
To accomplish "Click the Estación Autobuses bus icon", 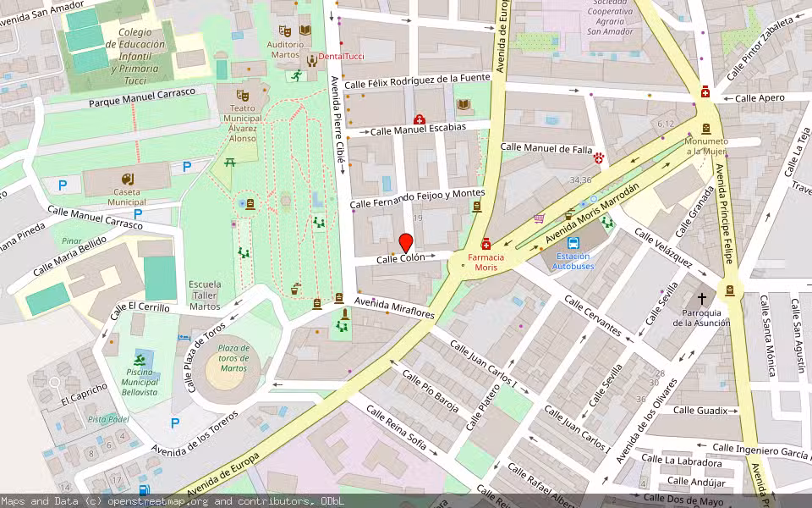I will pyautogui.click(x=573, y=243).
